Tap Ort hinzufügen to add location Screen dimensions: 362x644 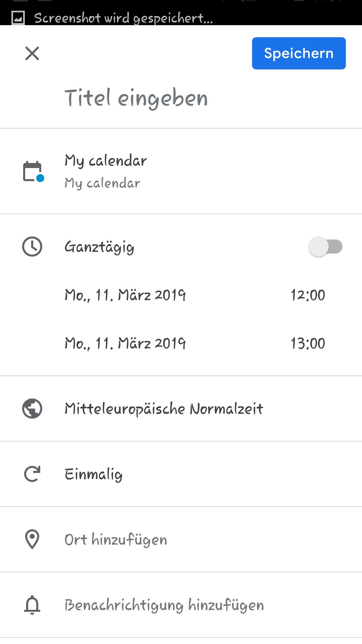[116, 540]
